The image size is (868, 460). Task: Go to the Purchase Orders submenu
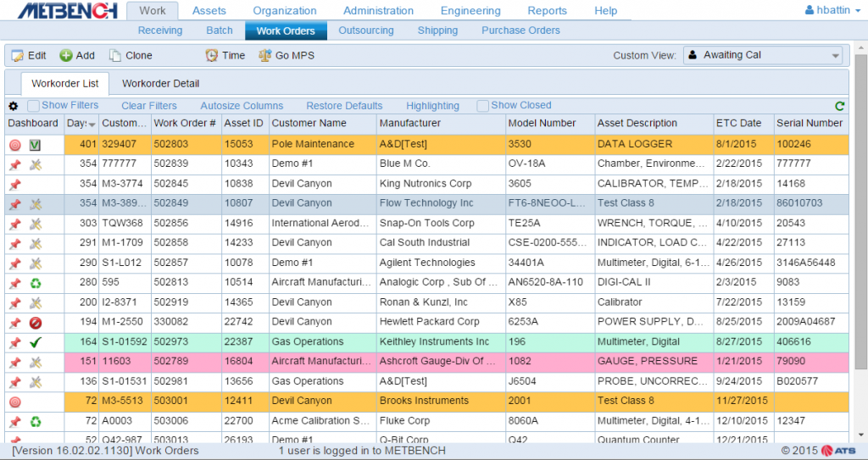(520, 30)
